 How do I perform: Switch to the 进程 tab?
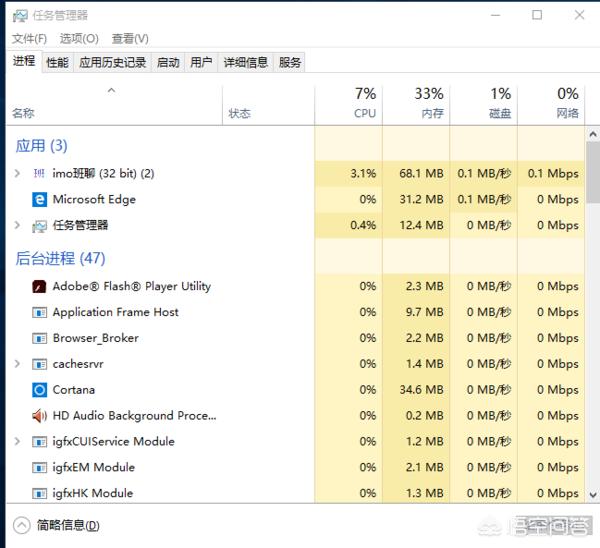point(24,61)
